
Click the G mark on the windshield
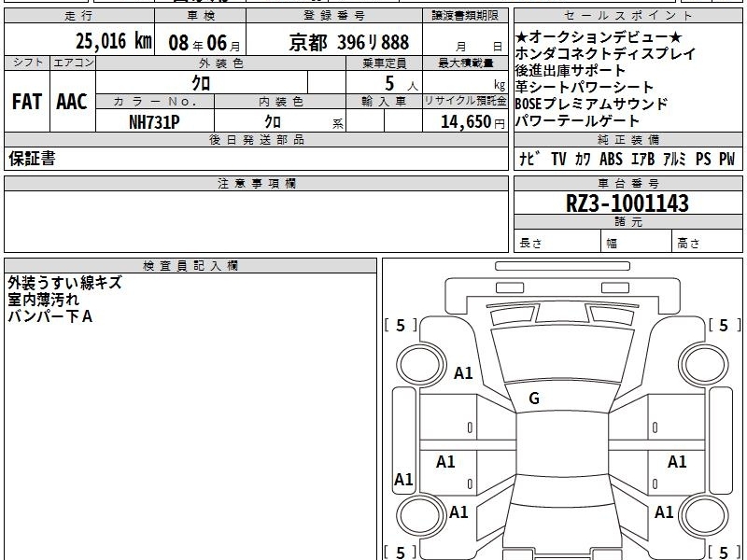coord(534,399)
